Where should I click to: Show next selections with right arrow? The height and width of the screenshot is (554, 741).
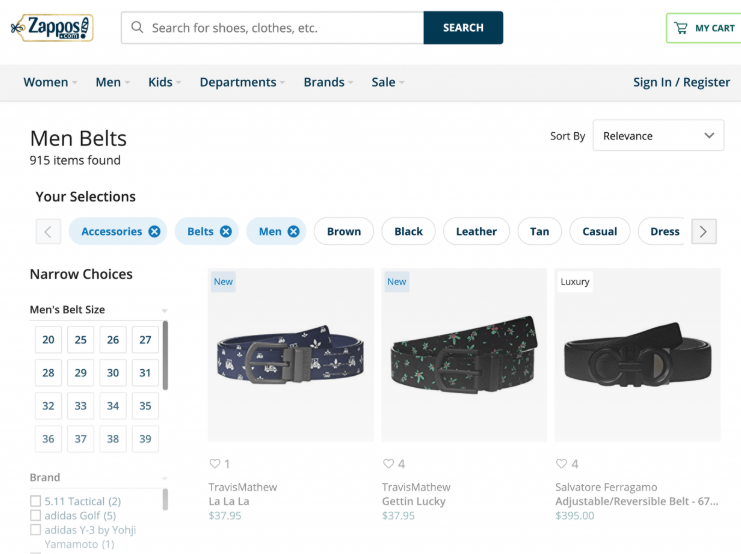704,231
